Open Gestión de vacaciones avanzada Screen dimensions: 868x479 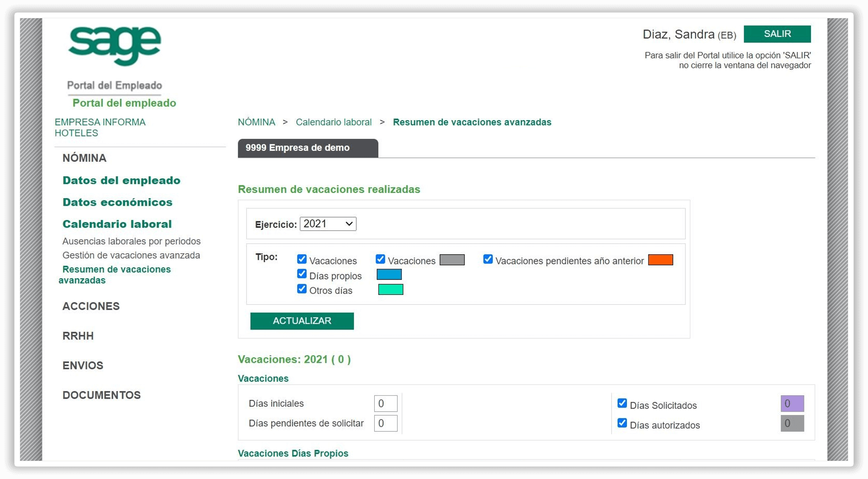coord(131,255)
